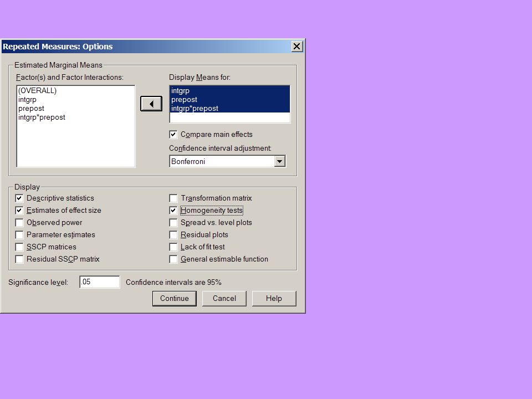Toggle Descriptive statistics checkbox
This screenshot has height=399, width=532.
pyautogui.click(x=19, y=198)
